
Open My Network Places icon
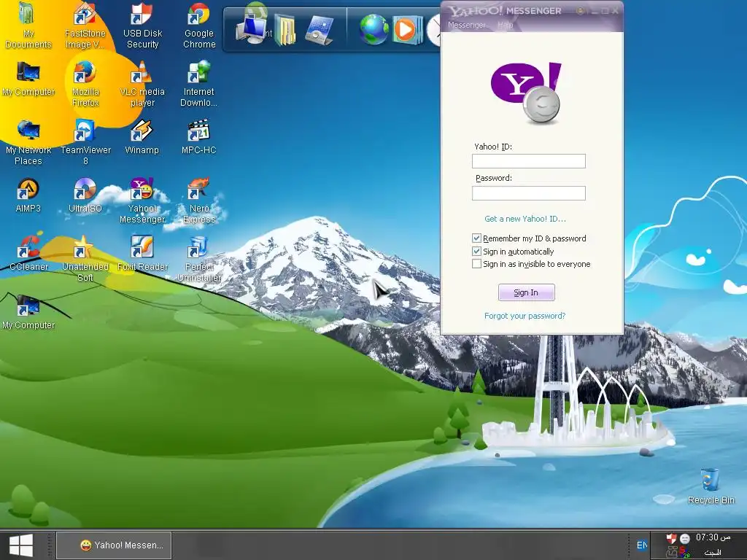28,142
